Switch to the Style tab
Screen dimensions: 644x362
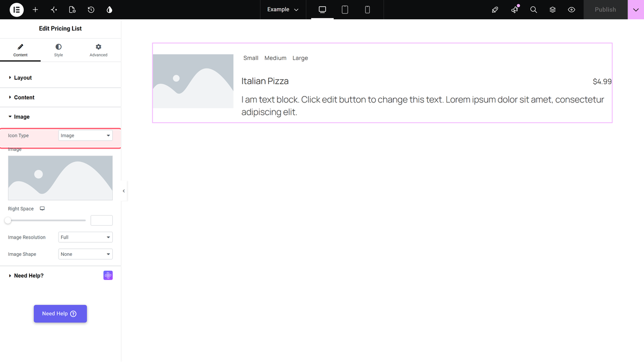pos(58,50)
